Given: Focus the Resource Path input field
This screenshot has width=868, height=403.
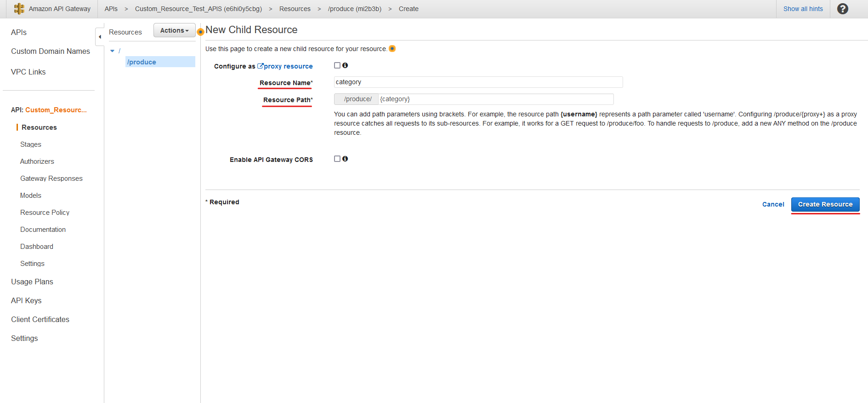Looking at the screenshot, I should (496, 99).
